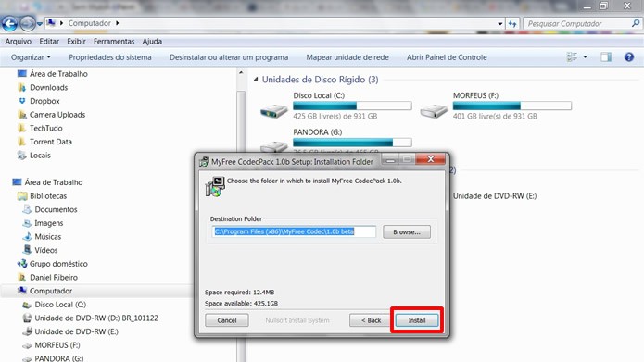Click Desinstalar ou alterar um programa
The width and height of the screenshot is (644, 362).
(x=229, y=57)
